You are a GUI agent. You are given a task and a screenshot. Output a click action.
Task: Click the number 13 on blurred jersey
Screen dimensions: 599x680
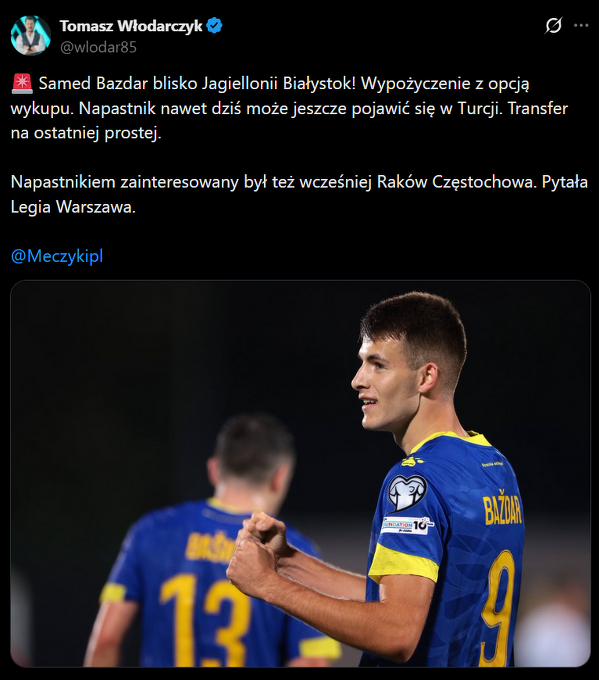click(206, 621)
